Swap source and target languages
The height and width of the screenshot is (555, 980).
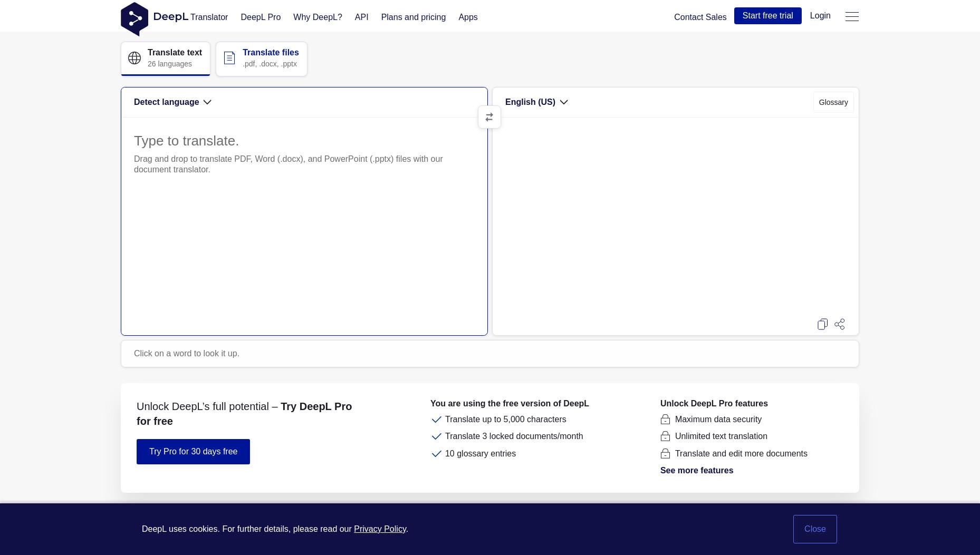(x=489, y=117)
